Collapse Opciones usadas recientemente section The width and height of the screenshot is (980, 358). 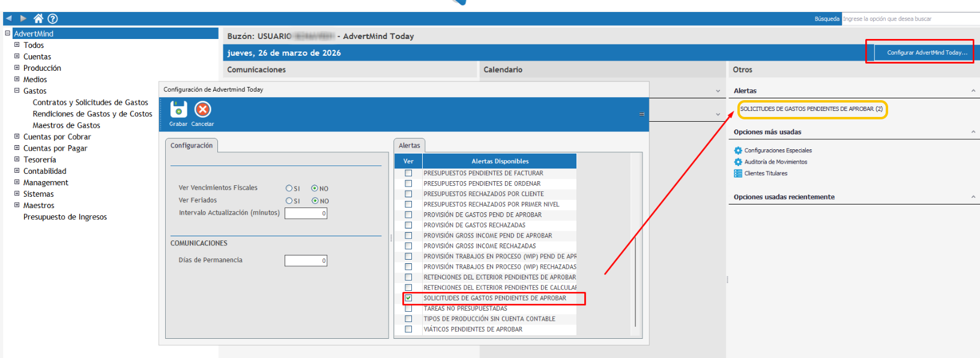click(x=973, y=197)
